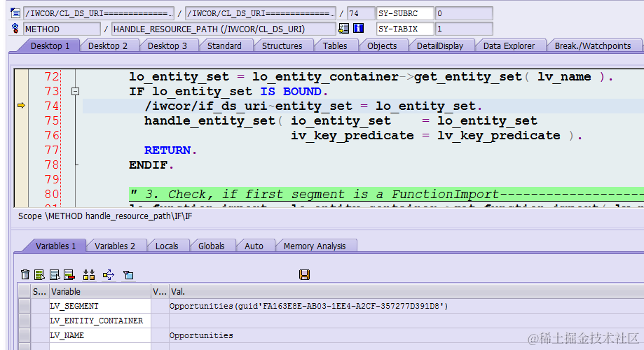
Task: Click line number 75 in the gutter
Action: point(52,120)
